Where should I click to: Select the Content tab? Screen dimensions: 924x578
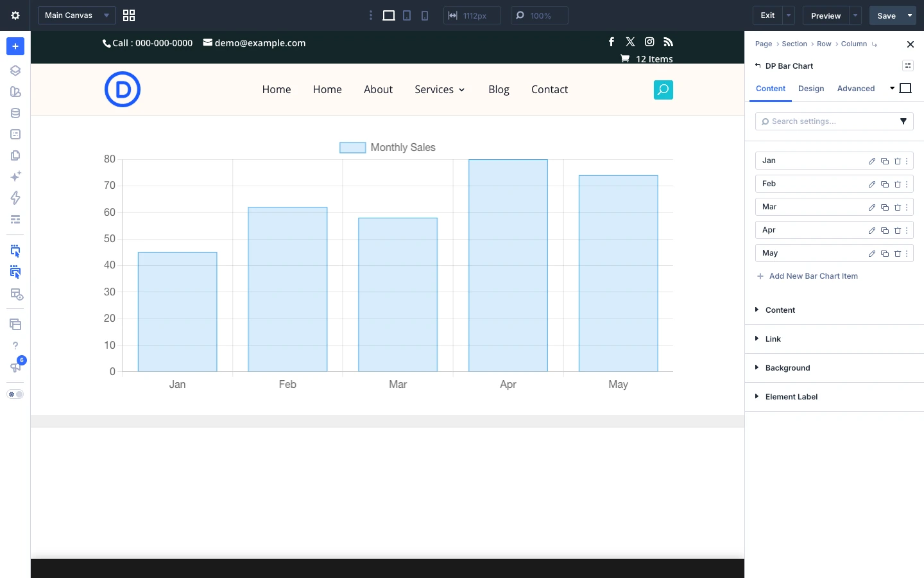coord(771,89)
